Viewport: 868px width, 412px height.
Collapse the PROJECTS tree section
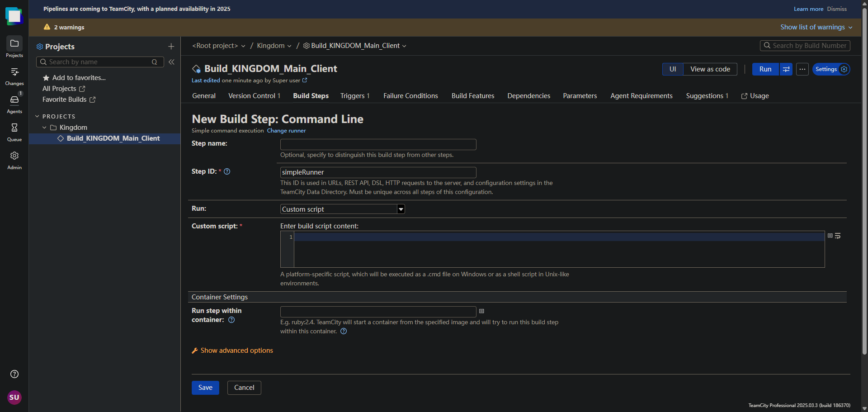coord(37,116)
